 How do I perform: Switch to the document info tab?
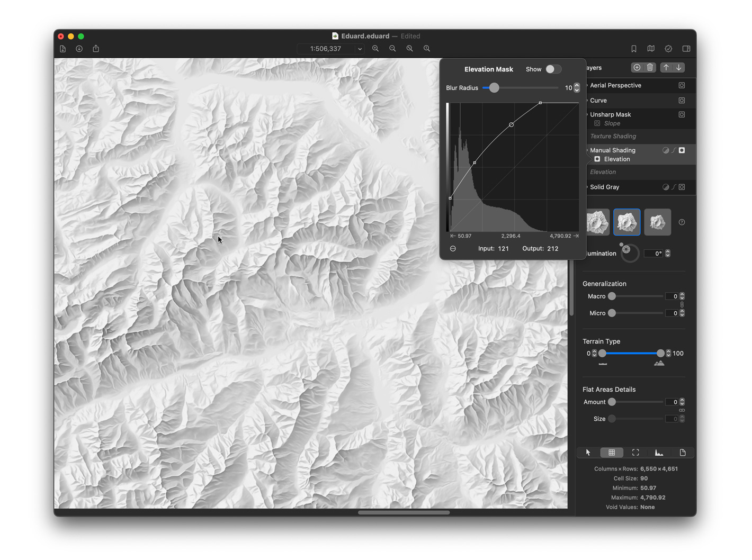(x=683, y=453)
